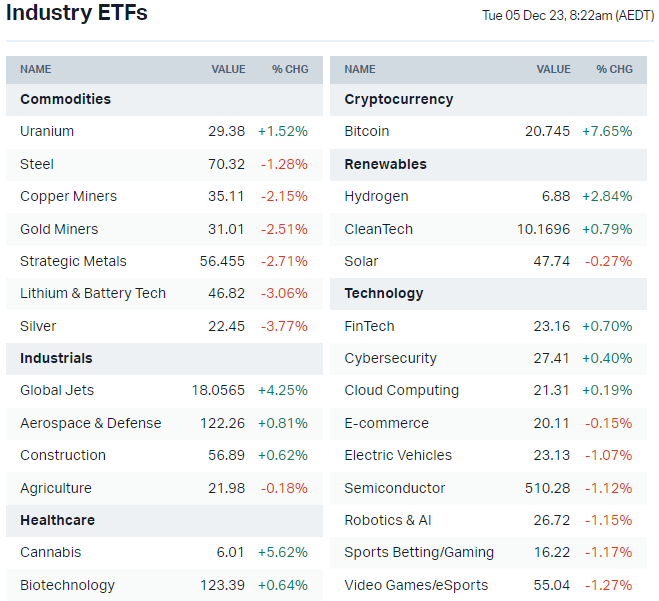Select the Biotechnology ETF link
The image size is (659, 601).
pyautogui.click(x=67, y=585)
